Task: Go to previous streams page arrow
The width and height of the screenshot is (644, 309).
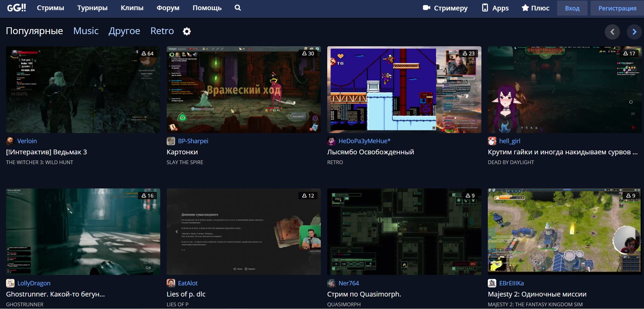Action: [x=612, y=32]
